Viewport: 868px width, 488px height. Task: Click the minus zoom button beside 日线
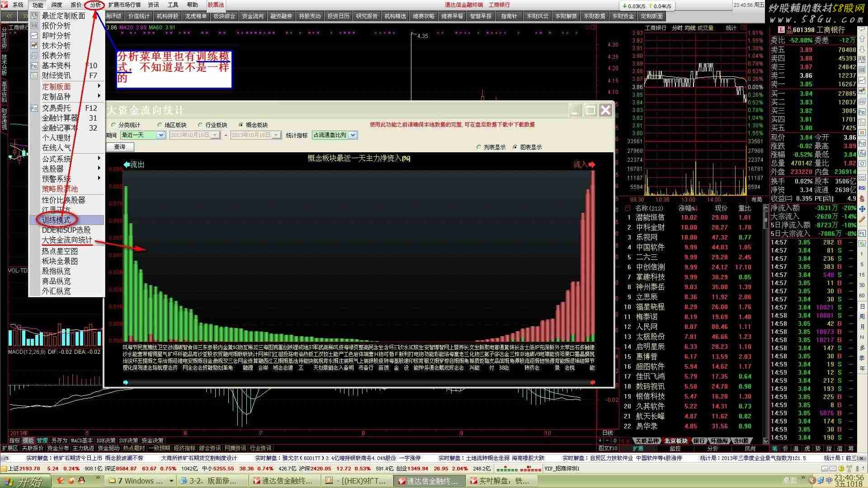(608, 441)
